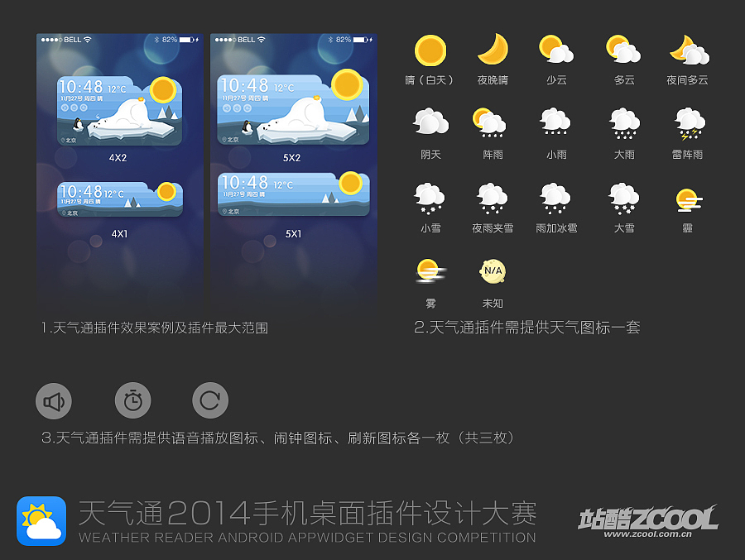Click the ZCOOL 站酷 logo

[x=648, y=518]
